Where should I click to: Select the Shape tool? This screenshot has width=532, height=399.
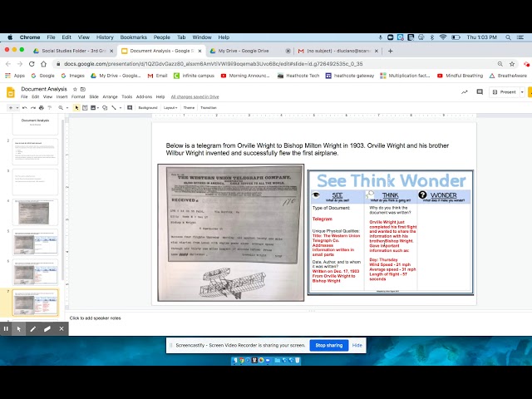(105, 107)
